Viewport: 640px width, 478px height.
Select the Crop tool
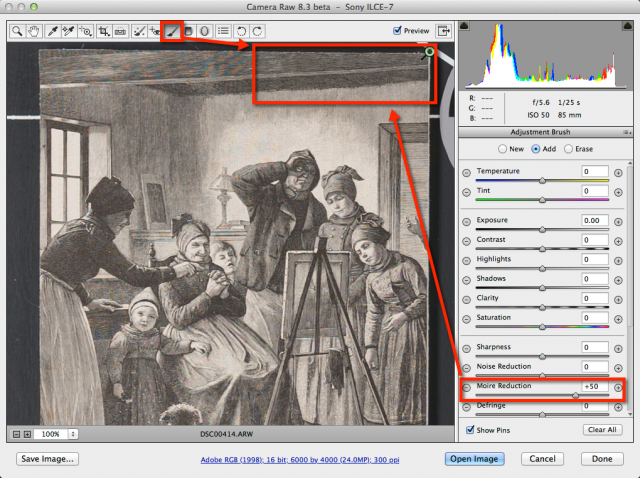point(104,31)
